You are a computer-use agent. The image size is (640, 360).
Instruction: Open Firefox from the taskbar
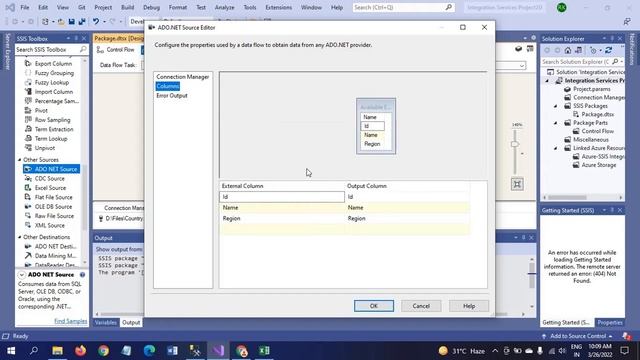coord(80,351)
